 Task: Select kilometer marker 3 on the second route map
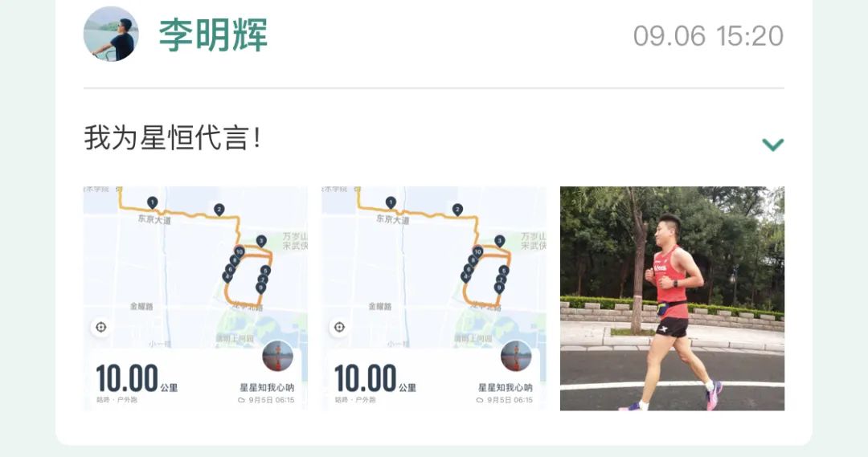[499, 241]
